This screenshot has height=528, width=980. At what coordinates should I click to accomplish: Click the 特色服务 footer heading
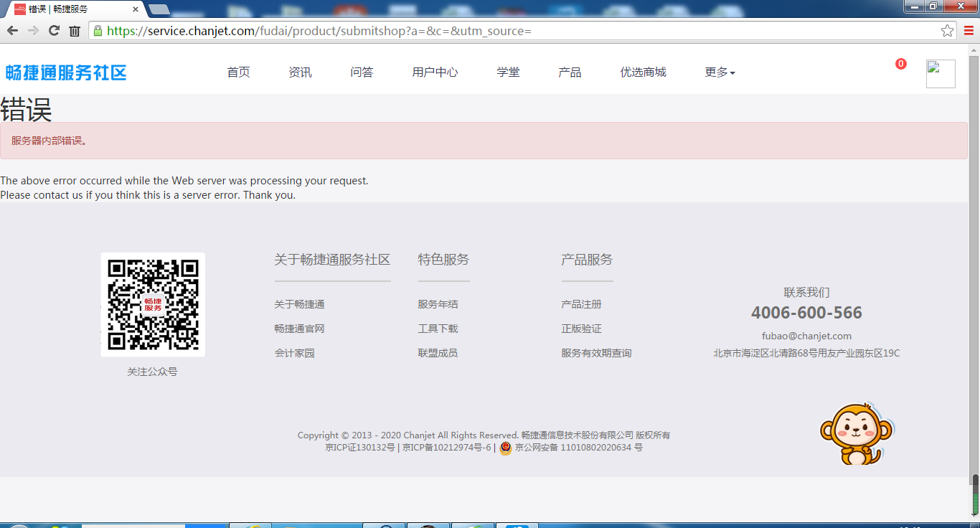point(444,260)
